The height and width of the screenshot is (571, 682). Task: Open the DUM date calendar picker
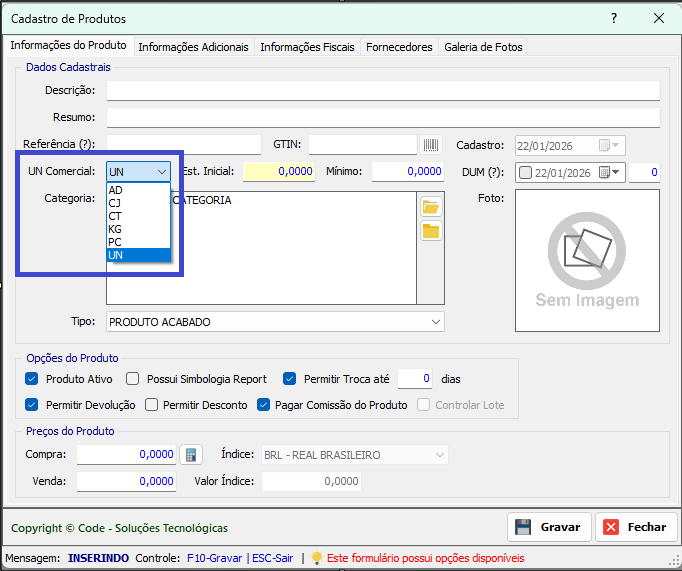(609, 172)
